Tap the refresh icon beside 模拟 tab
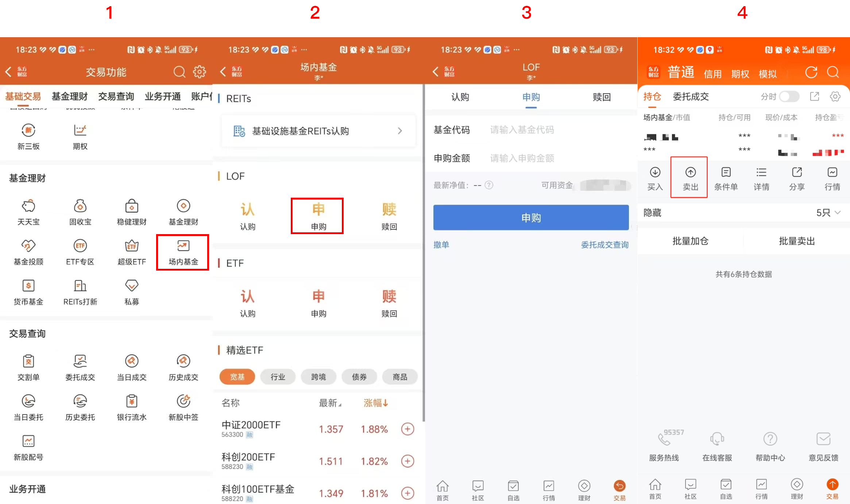850x504 pixels. pyautogui.click(x=811, y=73)
